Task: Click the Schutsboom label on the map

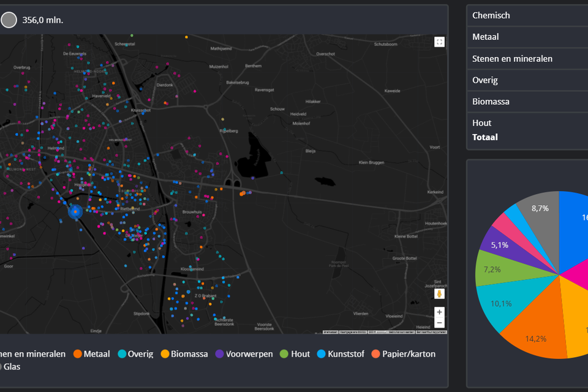Action: pos(385,44)
